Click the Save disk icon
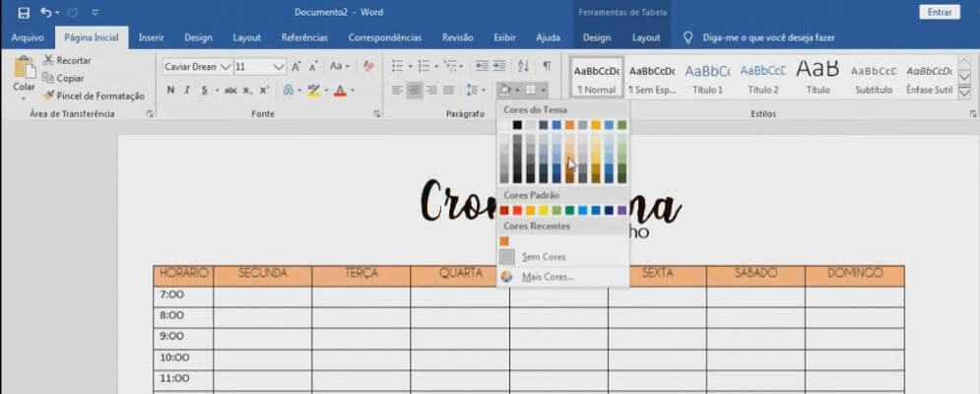 [24, 13]
